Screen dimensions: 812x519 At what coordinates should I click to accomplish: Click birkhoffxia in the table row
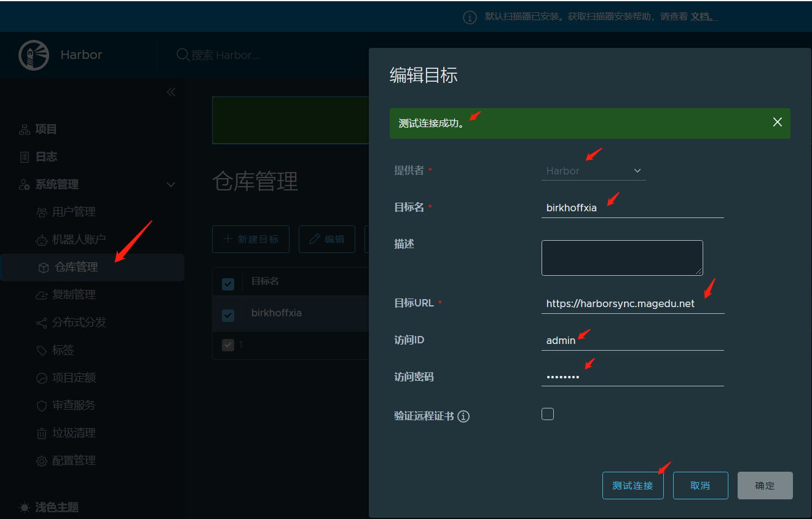pyautogui.click(x=277, y=313)
